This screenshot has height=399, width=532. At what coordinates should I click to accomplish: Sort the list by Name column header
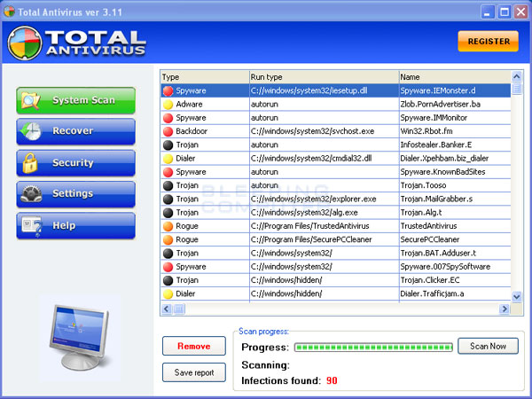tap(452, 77)
